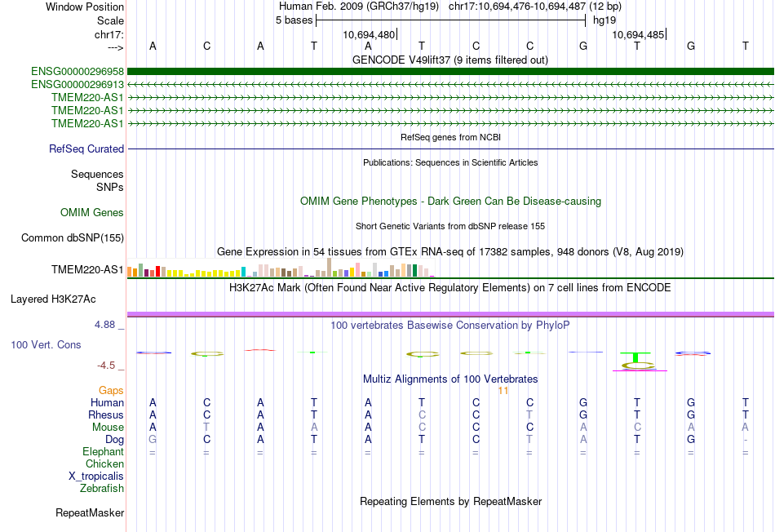Click the -4.5 PhyloP lower scale value

tap(106, 366)
